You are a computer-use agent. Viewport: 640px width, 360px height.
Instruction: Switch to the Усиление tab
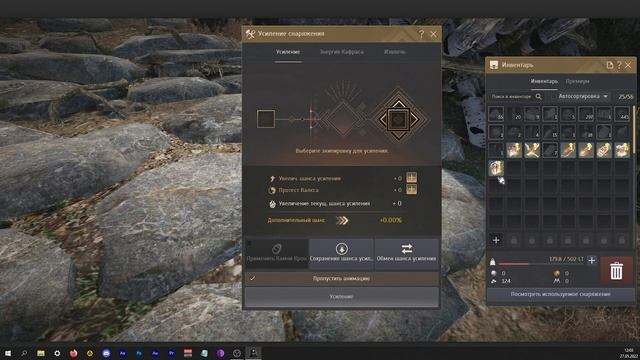(x=288, y=52)
